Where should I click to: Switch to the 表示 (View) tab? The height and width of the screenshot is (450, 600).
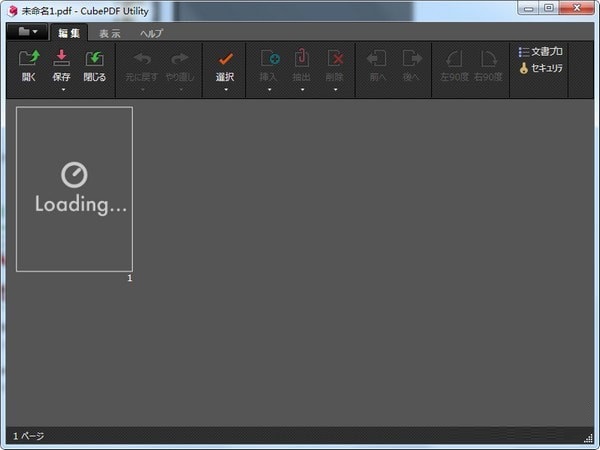coord(110,34)
